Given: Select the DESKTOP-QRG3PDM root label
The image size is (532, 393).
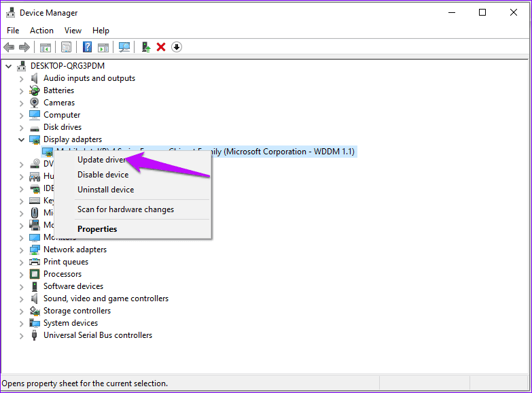Looking at the screenshot, I should [x=67, y=66].
